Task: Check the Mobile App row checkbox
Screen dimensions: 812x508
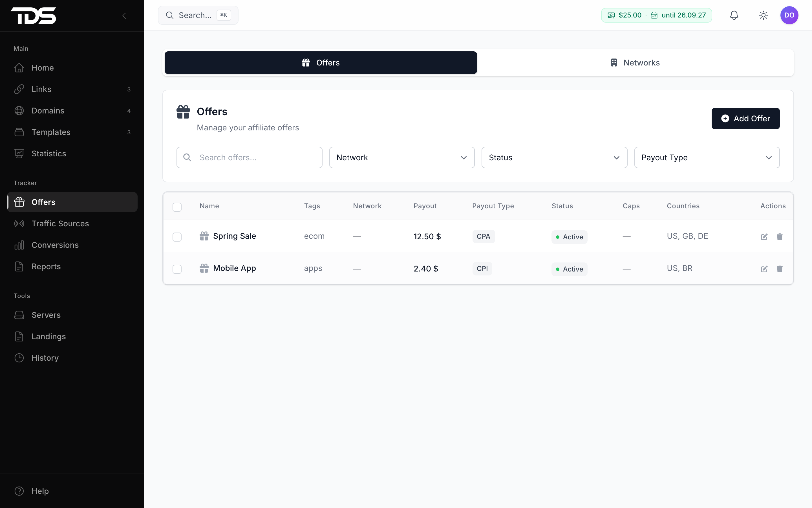Action: pos(177,269)
